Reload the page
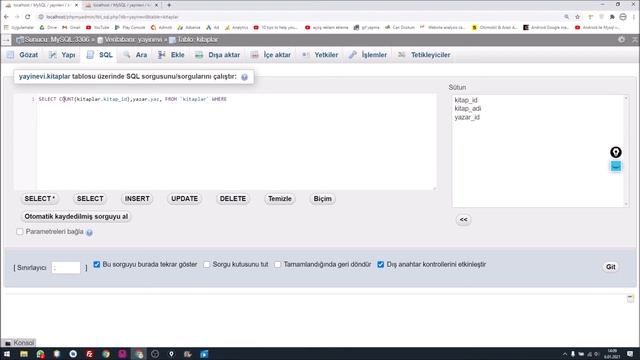640x360 pixels. pos(27,17)
